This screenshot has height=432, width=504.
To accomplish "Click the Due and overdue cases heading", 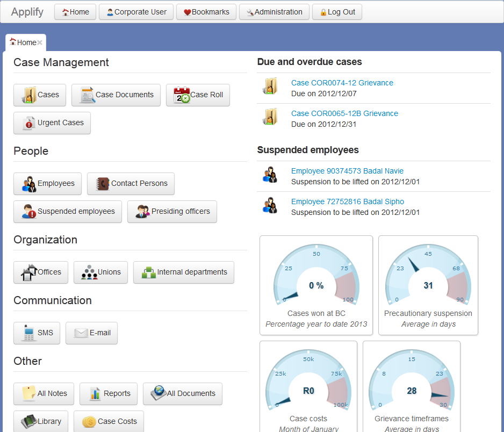I will [x=309, y=62].
